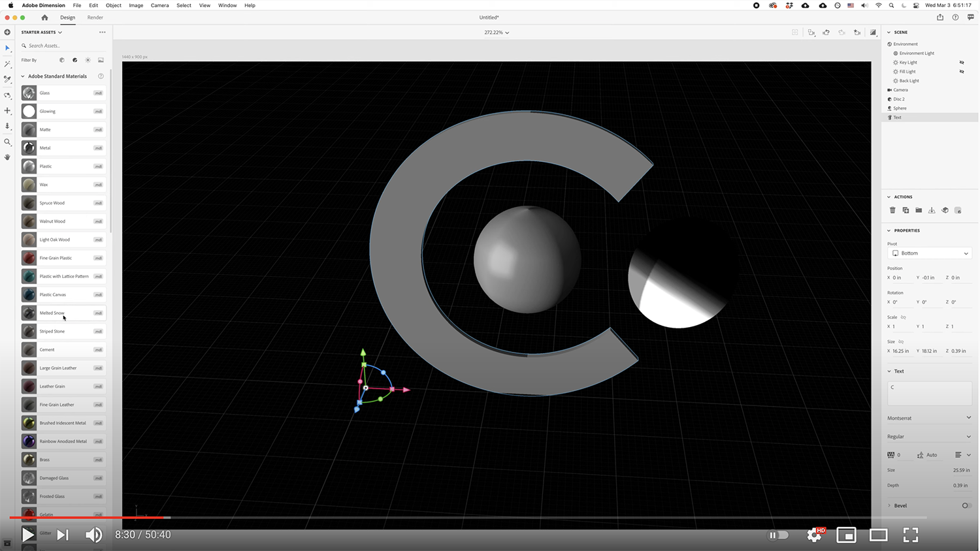Toggle Key Light visibility eye icon
The height and width of the screenshot is (551, 980).
coord(962,63)
